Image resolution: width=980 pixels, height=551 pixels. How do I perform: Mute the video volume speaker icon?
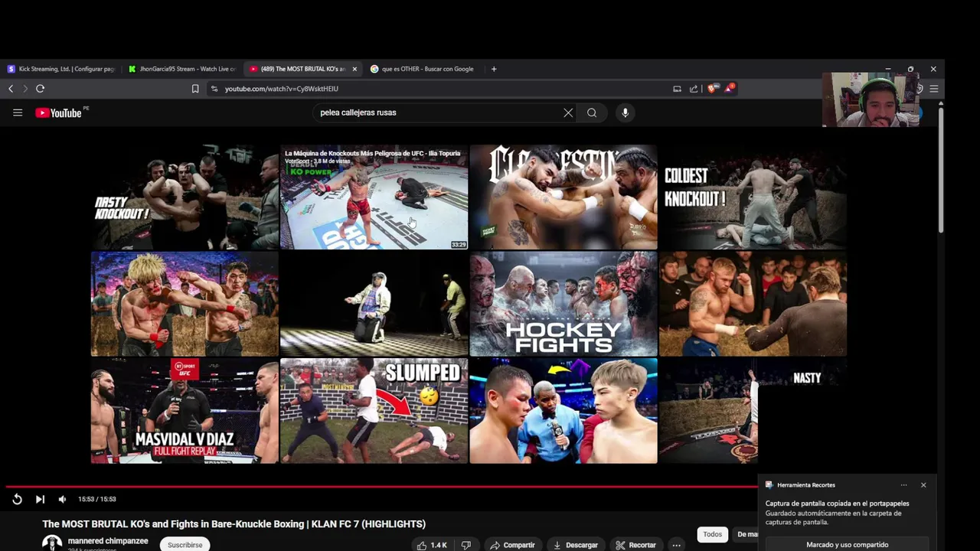point(62,499)
